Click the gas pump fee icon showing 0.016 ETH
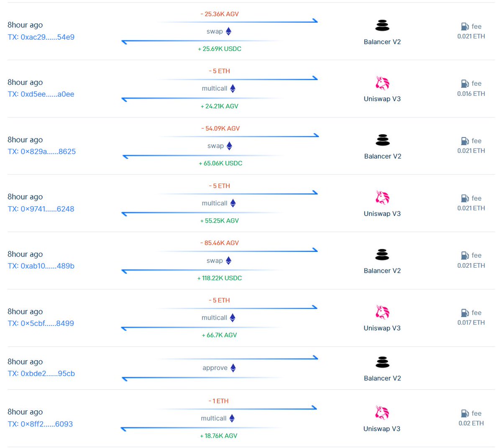Screen dimensions: 502x448 pos(465,83)
